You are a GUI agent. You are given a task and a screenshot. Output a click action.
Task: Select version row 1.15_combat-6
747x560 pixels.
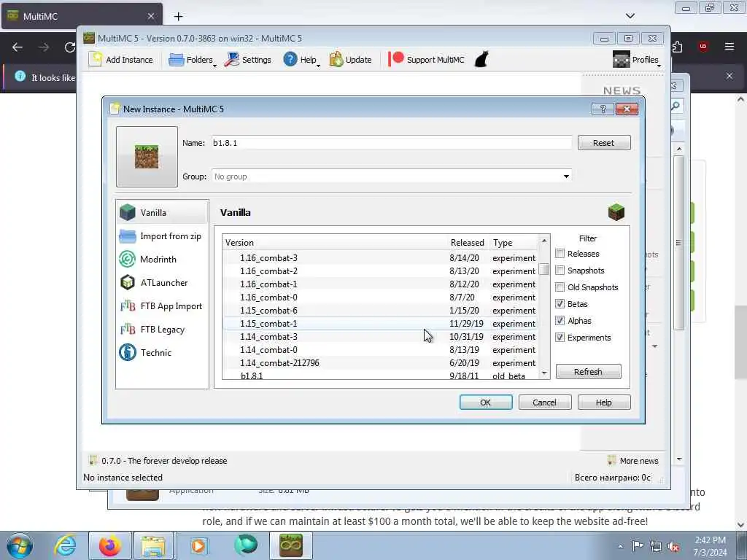click(381, 311)
